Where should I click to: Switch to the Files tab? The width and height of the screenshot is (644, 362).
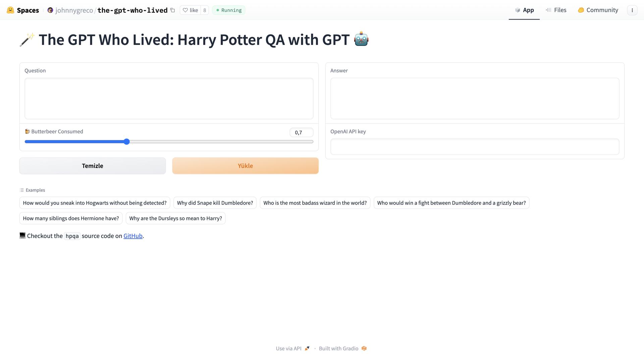[556, 10]
